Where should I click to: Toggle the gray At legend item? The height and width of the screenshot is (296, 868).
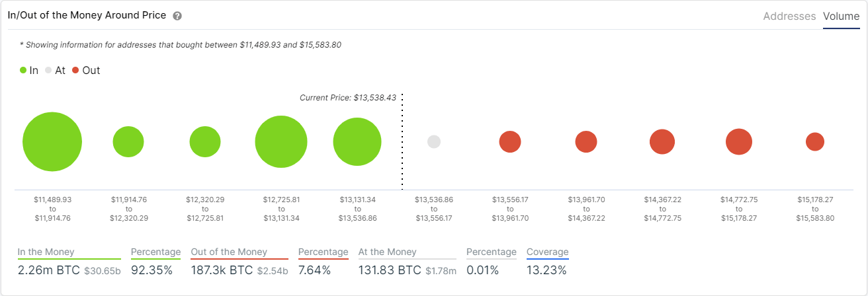coord(55,70)
